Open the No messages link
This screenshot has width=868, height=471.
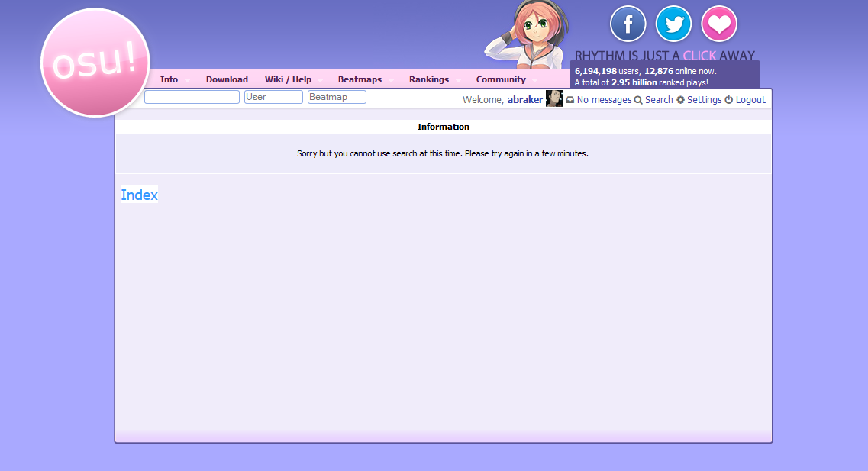click(604, 100)
